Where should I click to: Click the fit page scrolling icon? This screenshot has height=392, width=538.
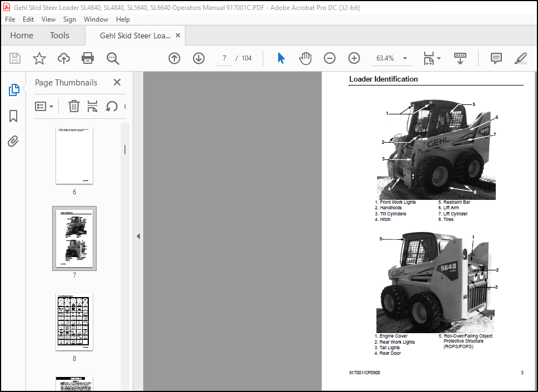click(429, 58)
